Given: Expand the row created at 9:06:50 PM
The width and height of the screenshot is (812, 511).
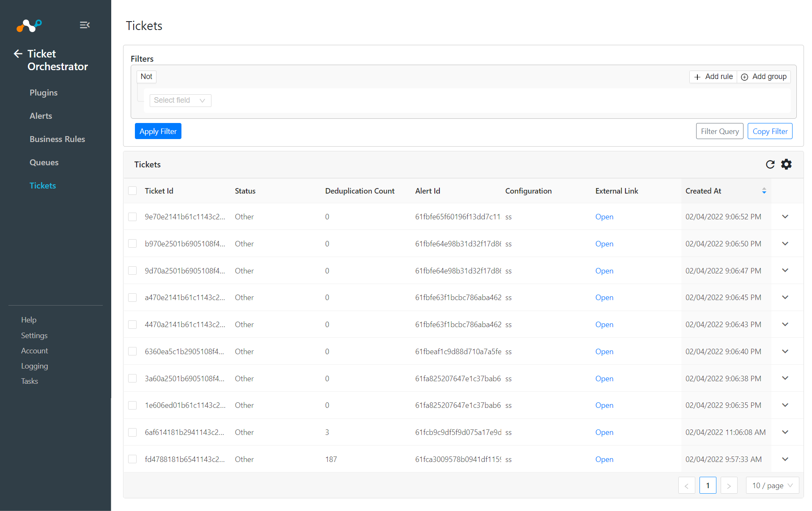Looking at the screenshot, I should [785, 244].
